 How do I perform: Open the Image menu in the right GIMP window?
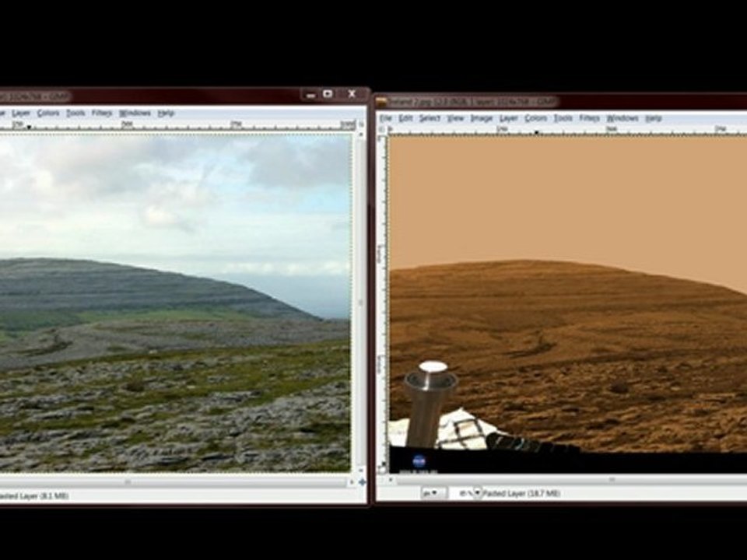tap(482, 118)
